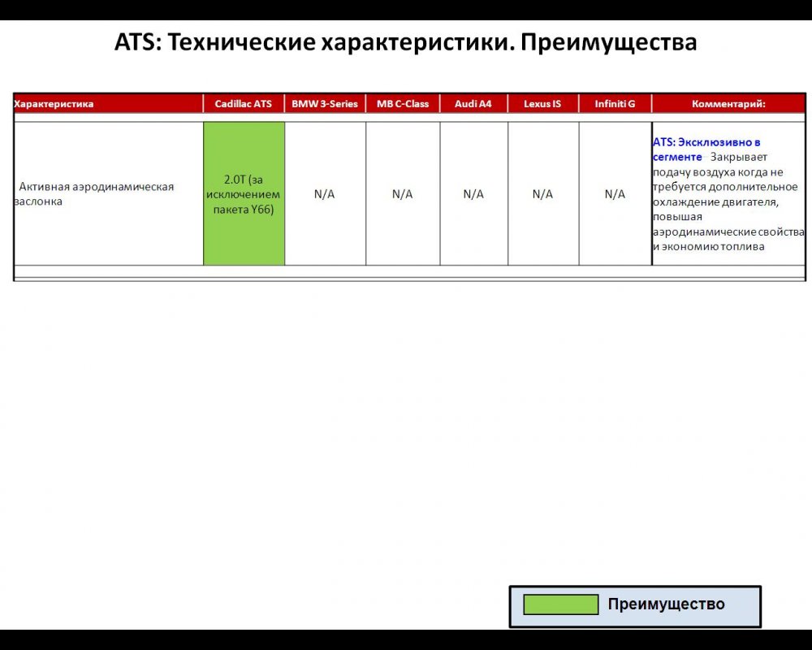Select the green 2.0T advantage cell
The height and width of the screenshot is (650, 812).
pyautogui.click(x=243, y=193)
